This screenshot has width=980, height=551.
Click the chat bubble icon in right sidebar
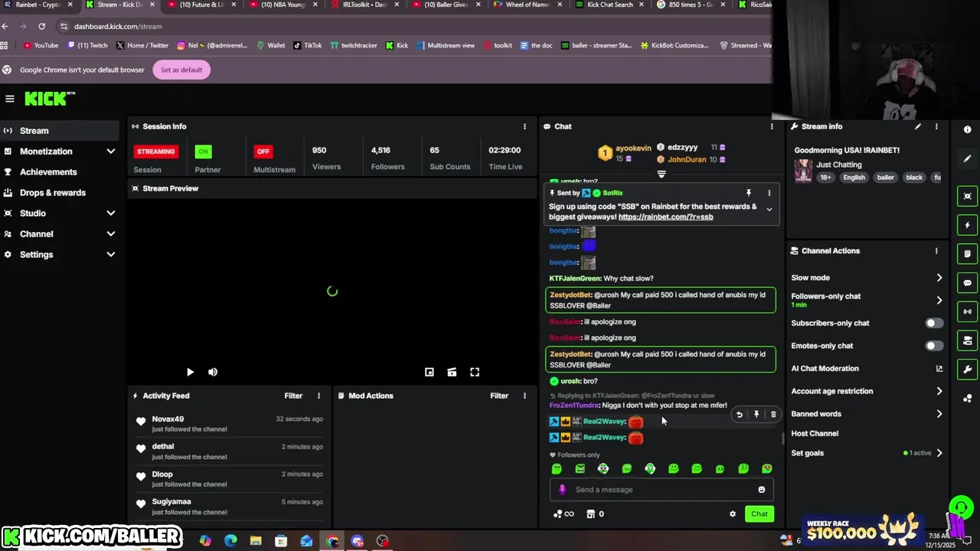pyautogui.click(x=968, y=283)
